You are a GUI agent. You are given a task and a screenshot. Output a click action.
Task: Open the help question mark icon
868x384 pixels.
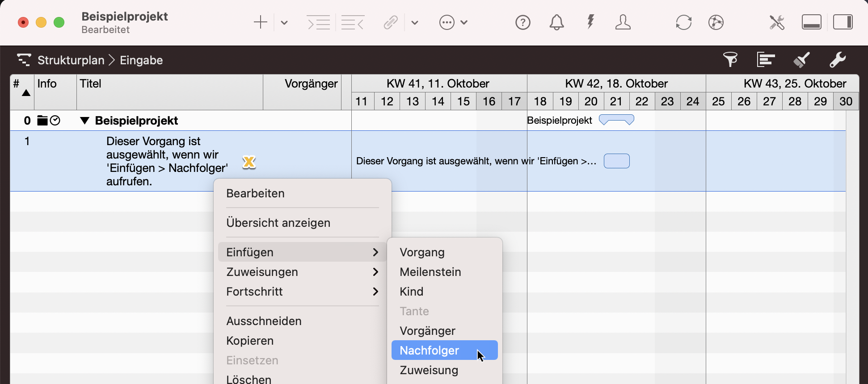522,22
